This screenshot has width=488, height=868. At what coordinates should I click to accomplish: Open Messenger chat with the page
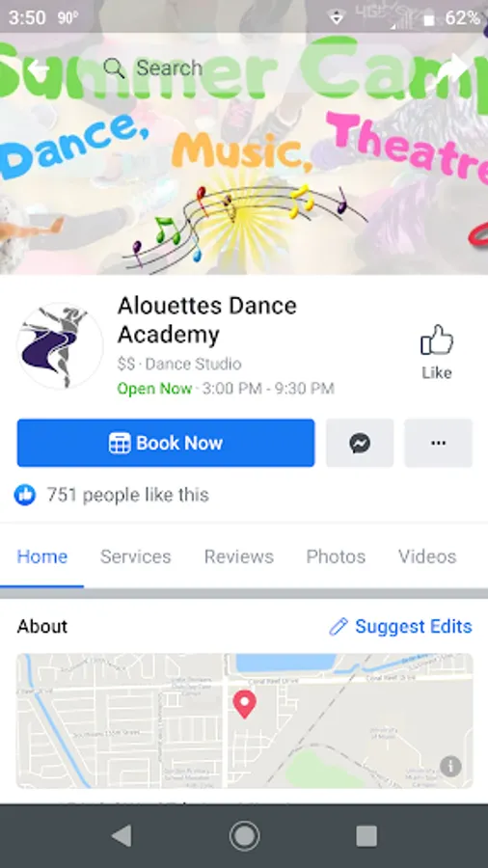pyautogui.click(x=360, y=443)
